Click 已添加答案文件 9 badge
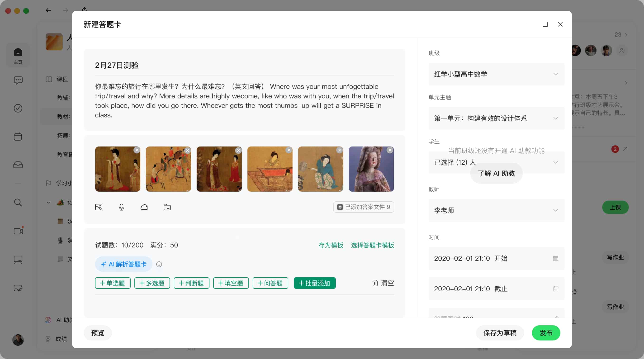Image resolution: width=644 pixels, height=359 pixels. (x=364, y=207)
